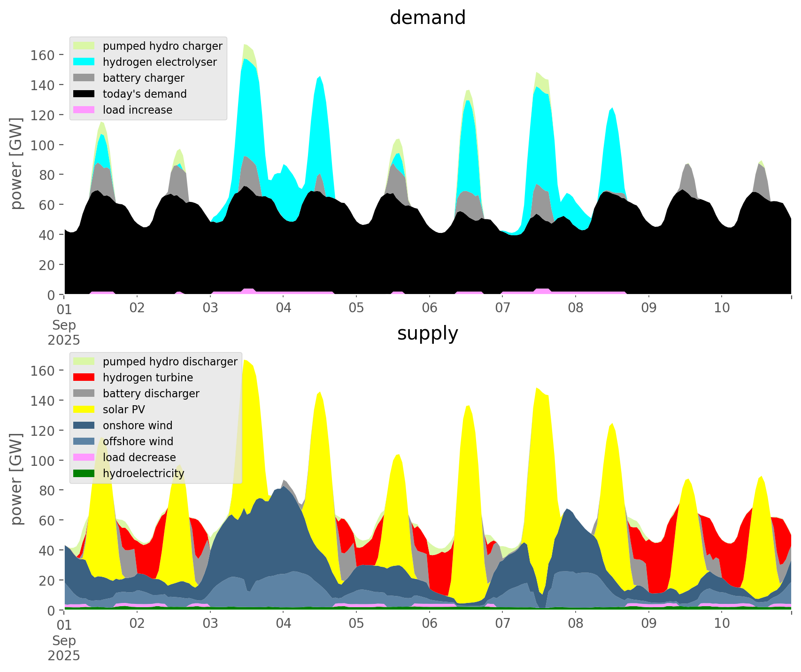
Task: Click the green hydroelectricity legend swatch
Action: click(x=84, y=473)
